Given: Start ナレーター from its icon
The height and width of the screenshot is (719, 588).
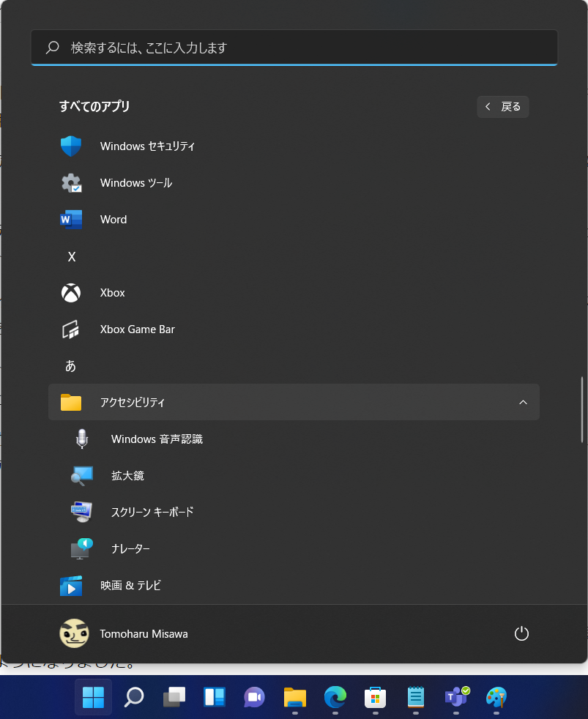Looking at the screenshot, I should point(81,548).
